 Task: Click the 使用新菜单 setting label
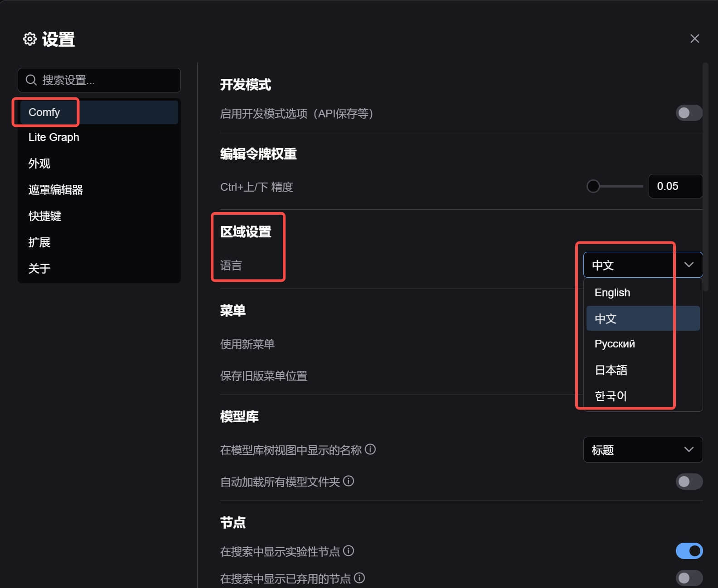pyautogui.click(x=247, y=344)
